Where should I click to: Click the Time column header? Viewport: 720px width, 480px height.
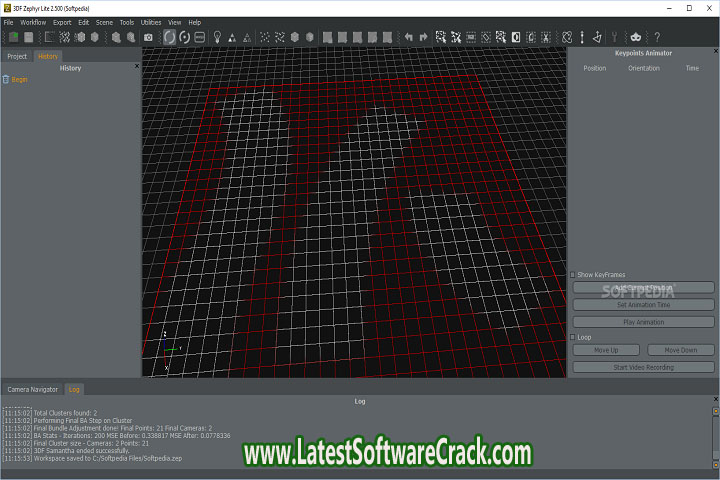point(692,68)
